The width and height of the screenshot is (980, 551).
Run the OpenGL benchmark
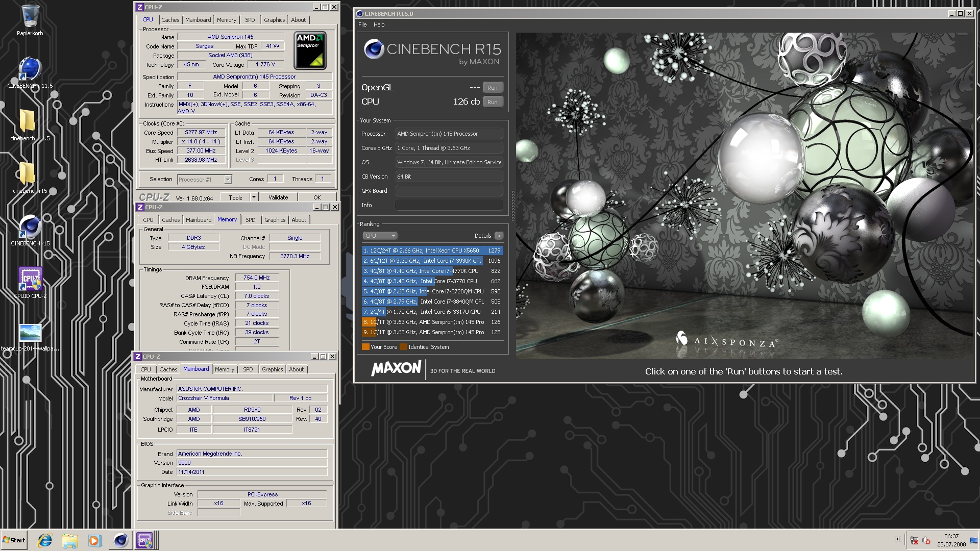[x=492, y=88]
